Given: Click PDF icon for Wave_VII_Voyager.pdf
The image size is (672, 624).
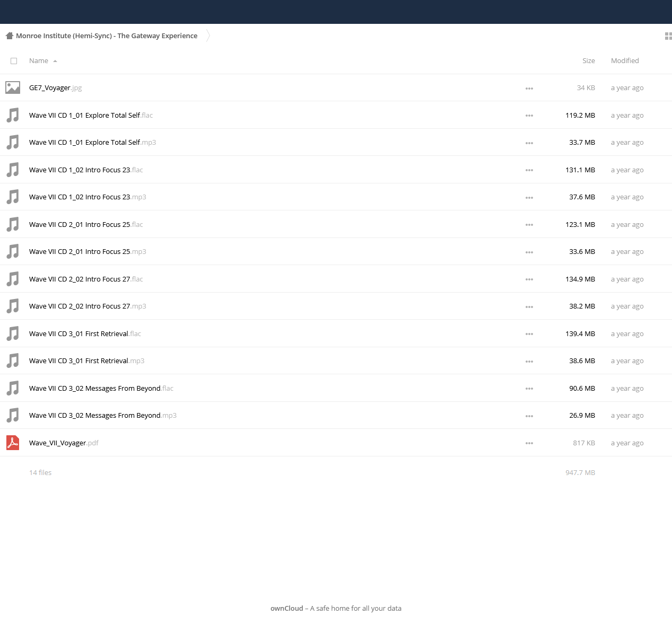Looking at the screenshot, I should 13,443.
